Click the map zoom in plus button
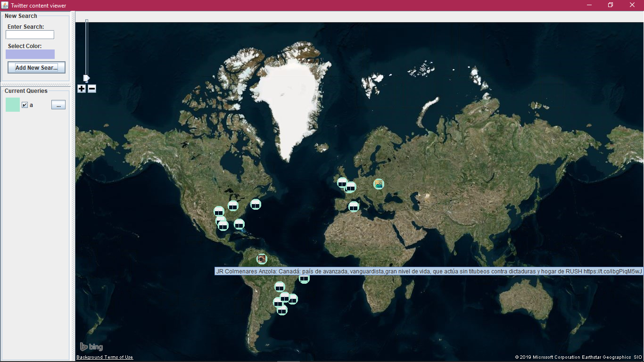Viewport: 644px width, 362px height. coord(82,89)
